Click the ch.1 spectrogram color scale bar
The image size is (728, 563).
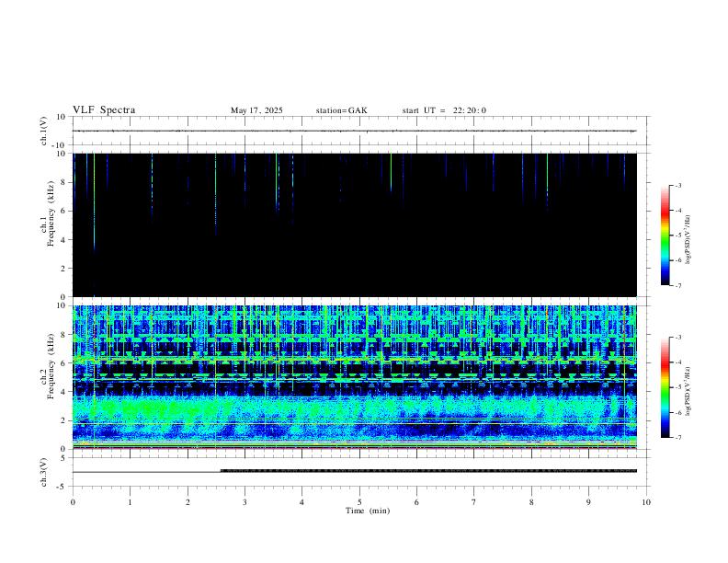click(665, 236)
